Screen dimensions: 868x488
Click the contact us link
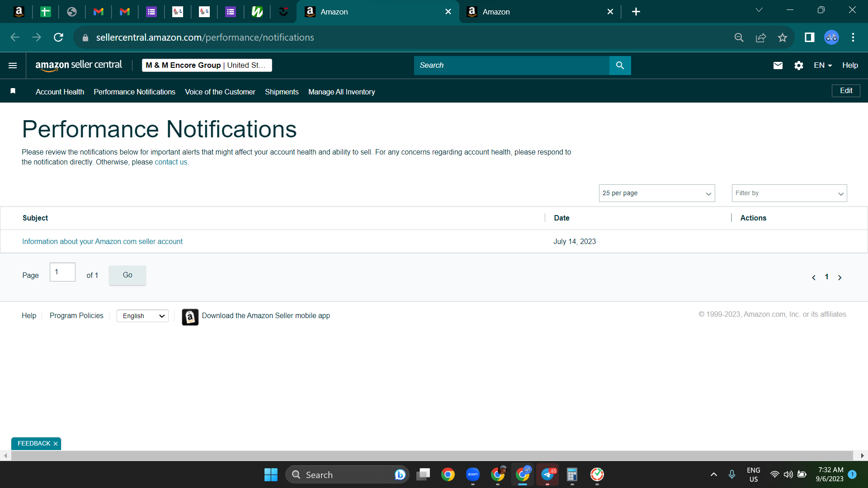pyautogui.click(x=171, y=162)
